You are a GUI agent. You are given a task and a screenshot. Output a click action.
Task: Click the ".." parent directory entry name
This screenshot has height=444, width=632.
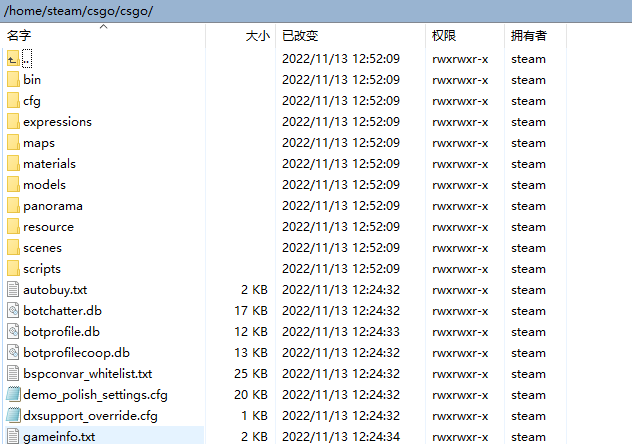tap(27, 59)
